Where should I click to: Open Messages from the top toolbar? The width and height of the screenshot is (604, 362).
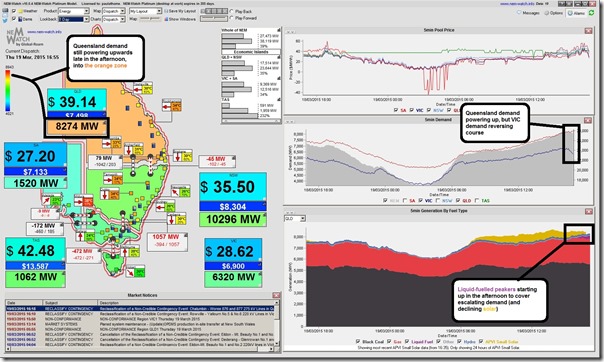pos(528,13)
